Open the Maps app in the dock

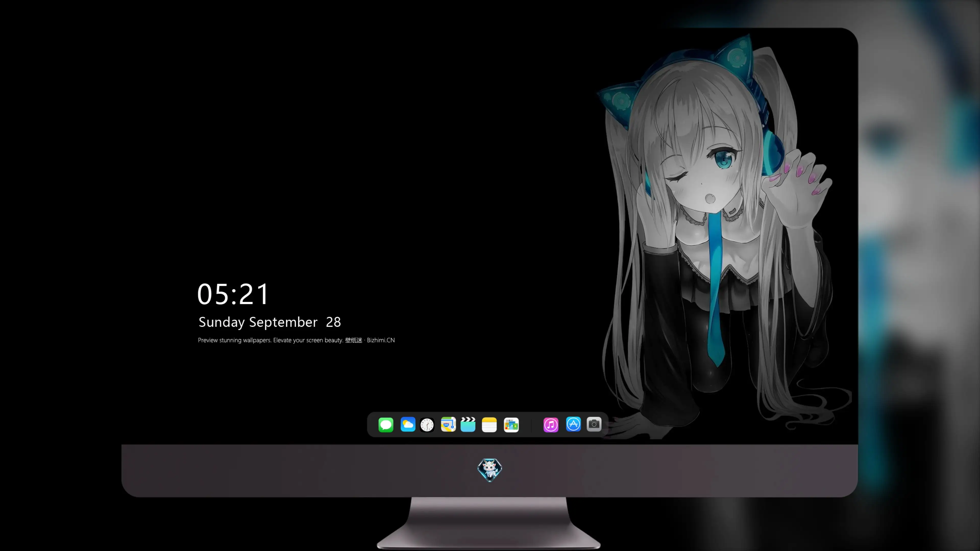448,424
